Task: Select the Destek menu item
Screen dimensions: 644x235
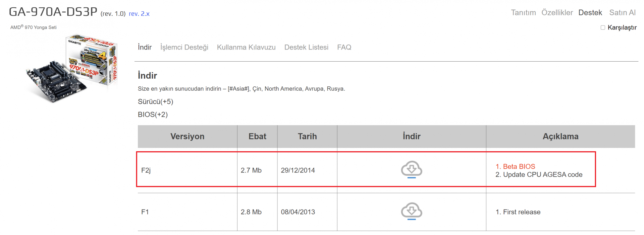Action: (590, 12)
